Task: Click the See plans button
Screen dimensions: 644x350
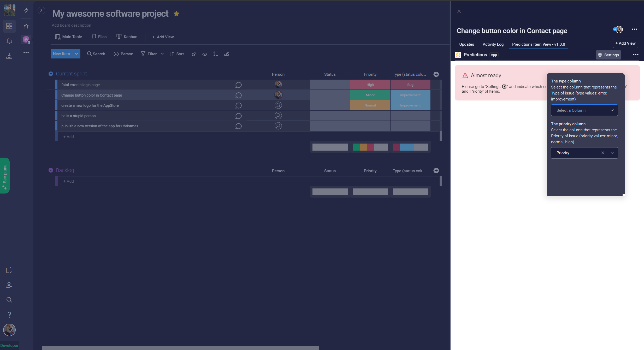Action: [x=5, y=175]
